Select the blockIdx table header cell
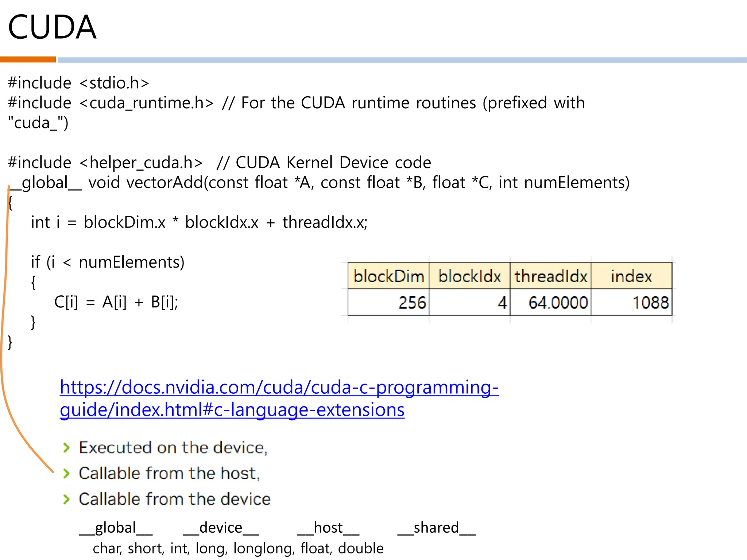The height and width of the screenshot is (560, 747). pos(469,276)
